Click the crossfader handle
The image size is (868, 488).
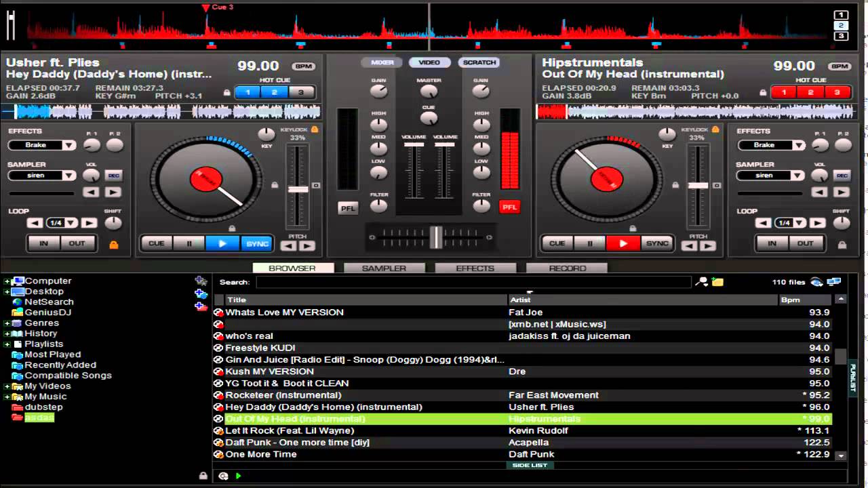click(435, 237)
